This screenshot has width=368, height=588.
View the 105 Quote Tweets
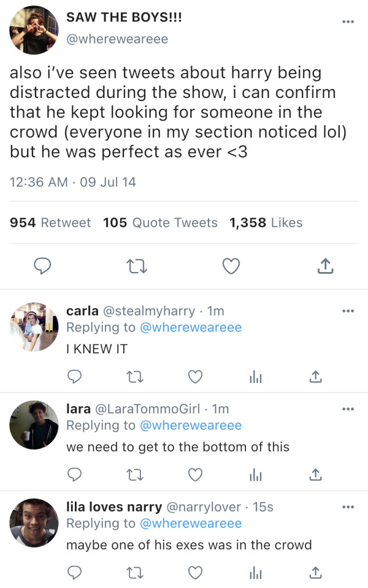(160, 223)
